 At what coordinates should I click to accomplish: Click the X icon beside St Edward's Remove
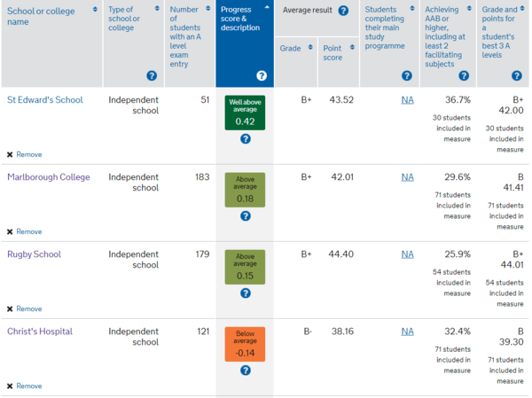coord(10,155)
